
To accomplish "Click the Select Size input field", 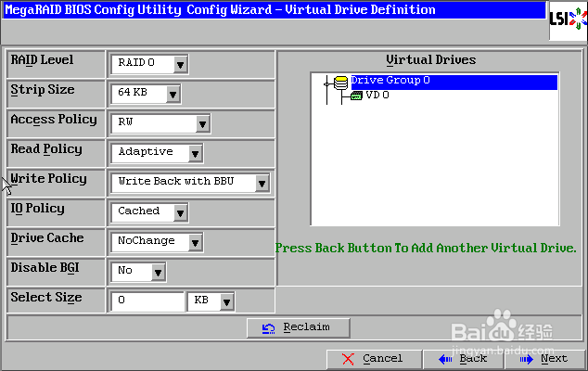I will (147, 301).
